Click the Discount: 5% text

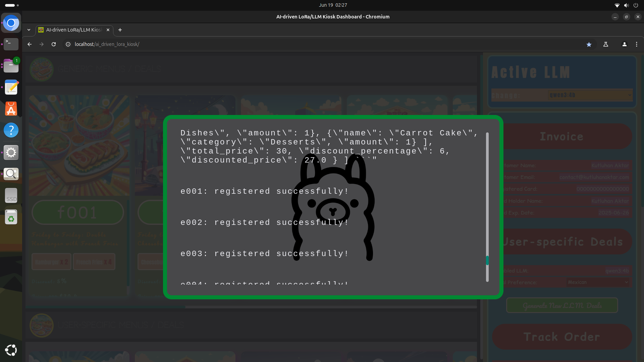coord(49,281)
